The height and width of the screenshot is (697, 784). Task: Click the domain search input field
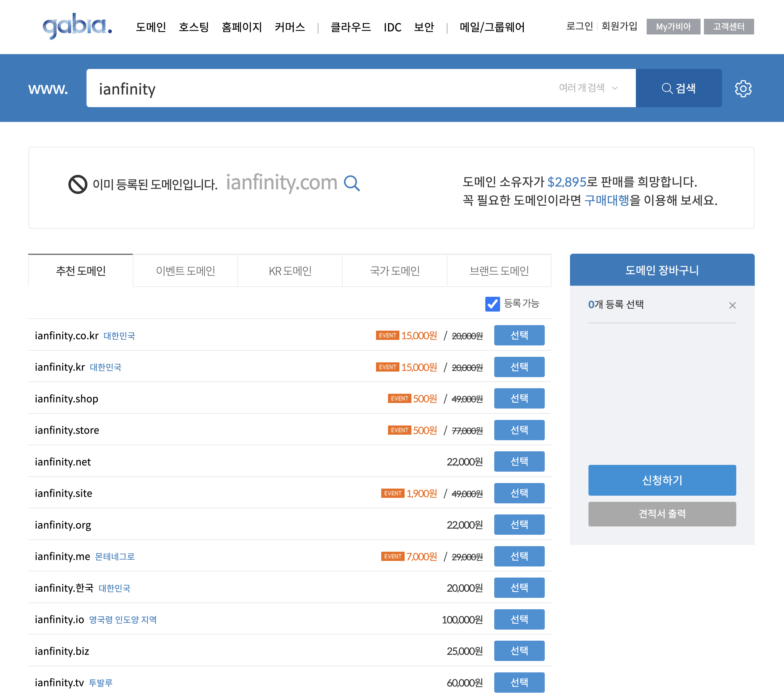(361, 88)
